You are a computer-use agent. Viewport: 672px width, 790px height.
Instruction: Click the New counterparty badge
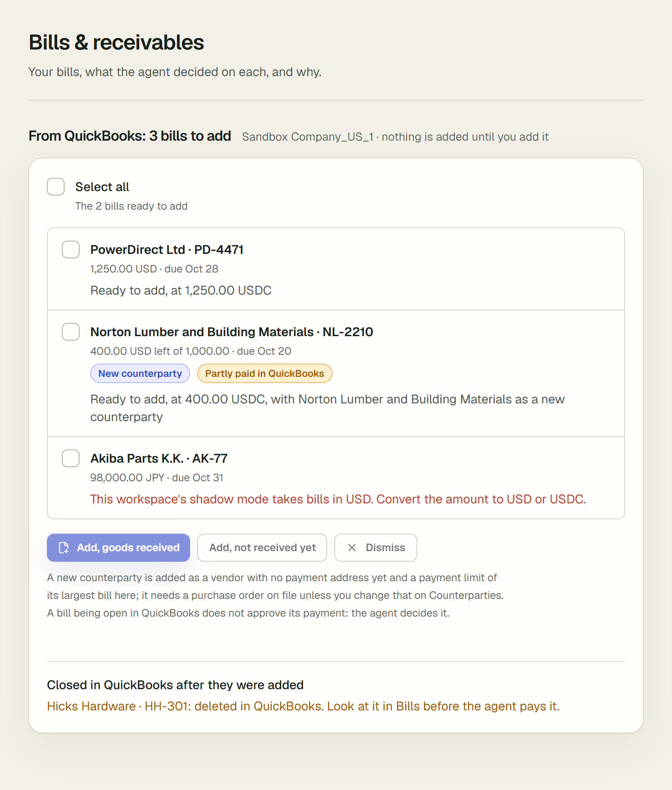coord(140,373)
